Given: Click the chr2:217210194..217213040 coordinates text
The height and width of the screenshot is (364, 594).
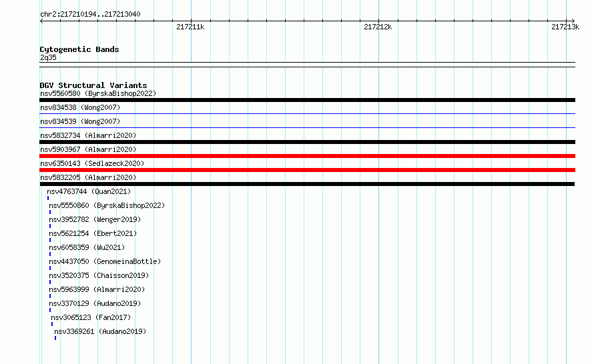Looking at the screenshot, I should point(90,14).
